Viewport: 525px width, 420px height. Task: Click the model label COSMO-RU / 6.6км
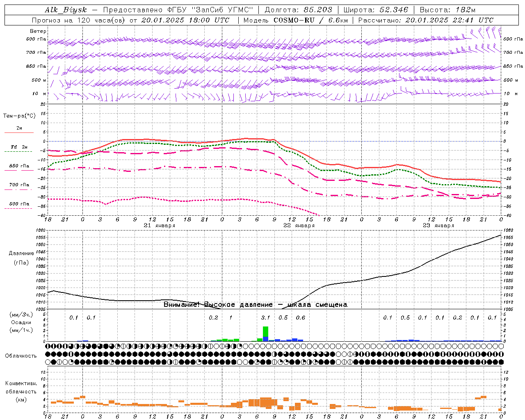pos(310,20)
